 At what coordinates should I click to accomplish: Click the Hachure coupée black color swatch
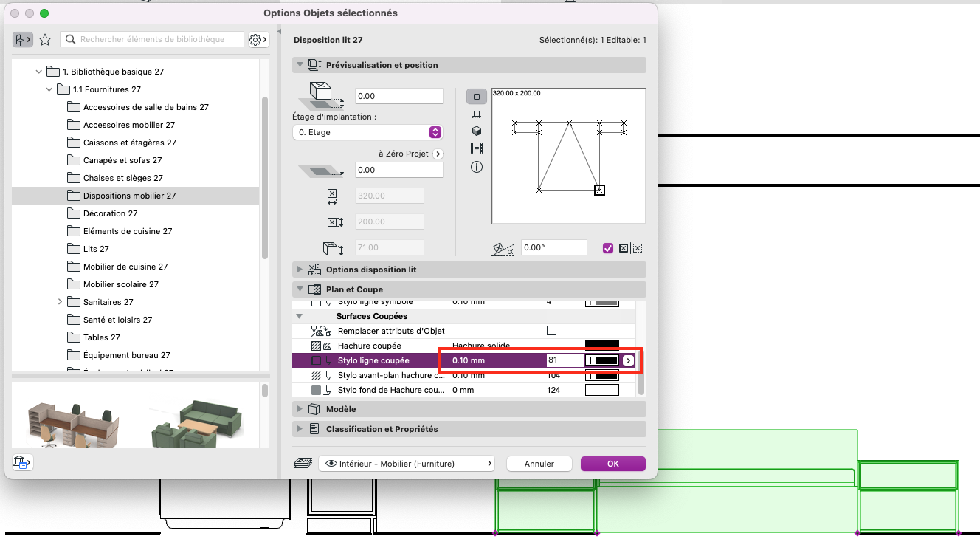tap(601, 346)
